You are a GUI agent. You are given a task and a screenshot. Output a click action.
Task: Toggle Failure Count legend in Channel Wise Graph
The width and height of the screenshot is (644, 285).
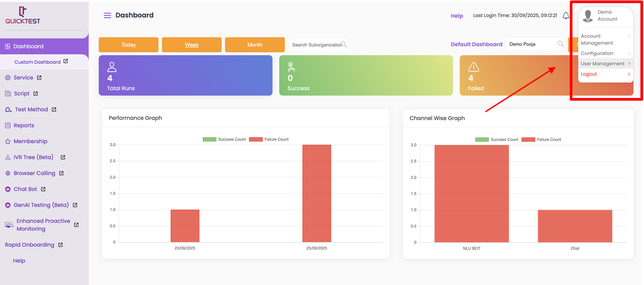pyautogui.click(x=541, y=140)
